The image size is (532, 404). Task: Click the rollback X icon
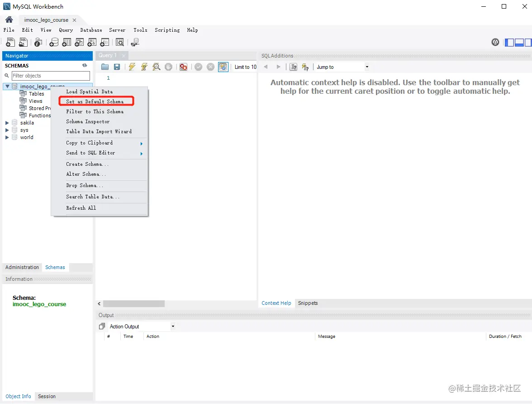tap(211, 67)
